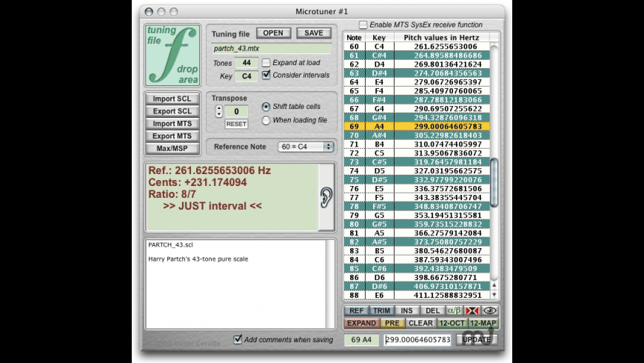This screenshot has height=363, width=644.
Task: Click the partch_43.mtx filename field
Action: (x=272, y=48)
